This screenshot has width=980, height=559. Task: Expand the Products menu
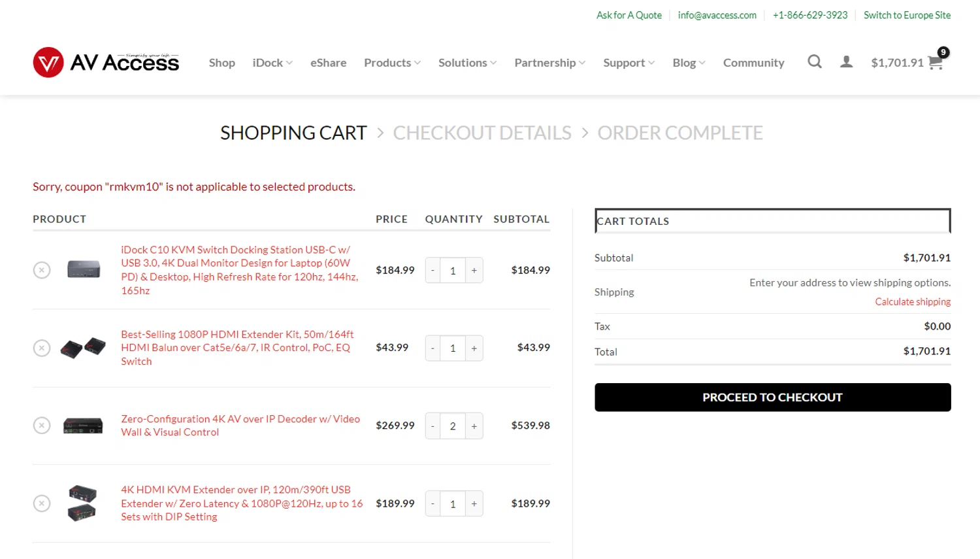[x=392, y=63]
